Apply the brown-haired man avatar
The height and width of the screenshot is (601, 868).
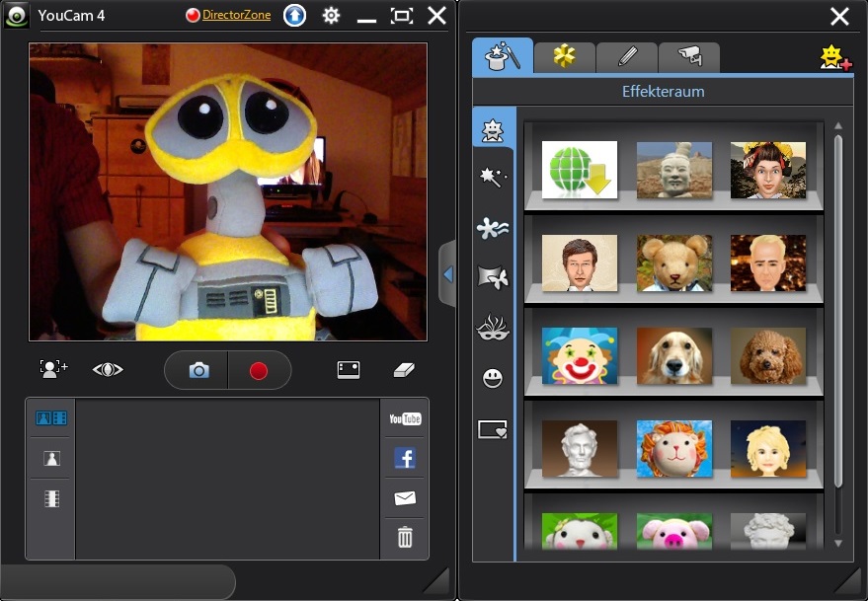coord(580,263)
